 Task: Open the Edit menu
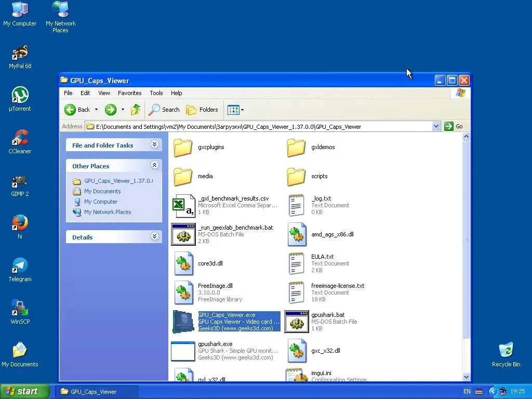point(85,93)
